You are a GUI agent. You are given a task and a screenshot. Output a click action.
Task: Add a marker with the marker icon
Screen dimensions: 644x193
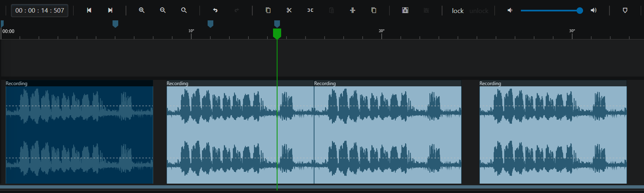click(625, 10)
